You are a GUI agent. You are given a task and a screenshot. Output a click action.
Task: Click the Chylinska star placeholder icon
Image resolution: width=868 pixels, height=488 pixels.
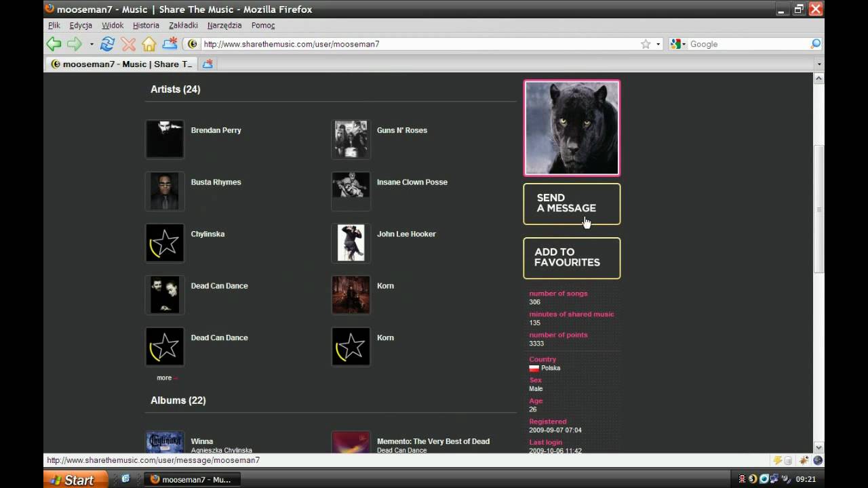tap(165, 243)
